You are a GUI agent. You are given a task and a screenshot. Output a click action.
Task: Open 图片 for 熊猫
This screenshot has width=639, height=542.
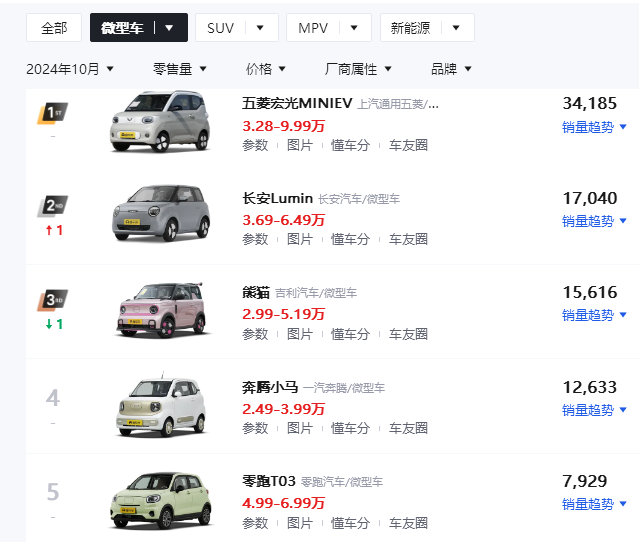coord(300,335)
